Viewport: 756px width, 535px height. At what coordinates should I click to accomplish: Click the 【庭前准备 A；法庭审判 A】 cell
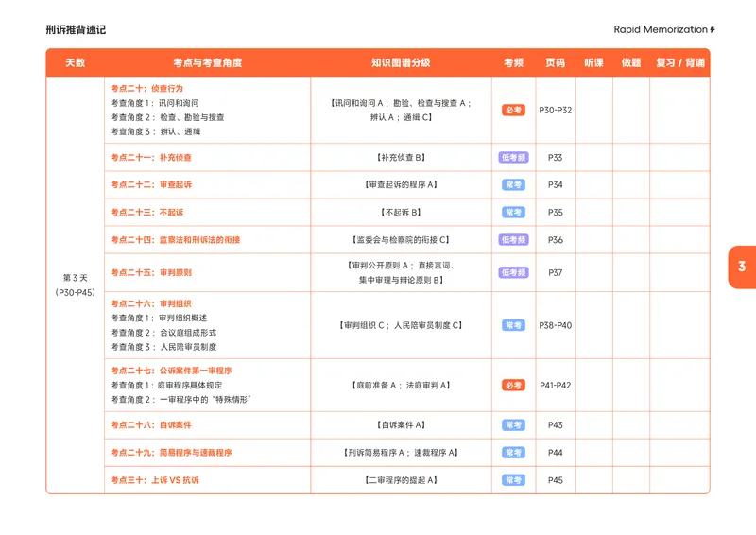pos(401,386)
